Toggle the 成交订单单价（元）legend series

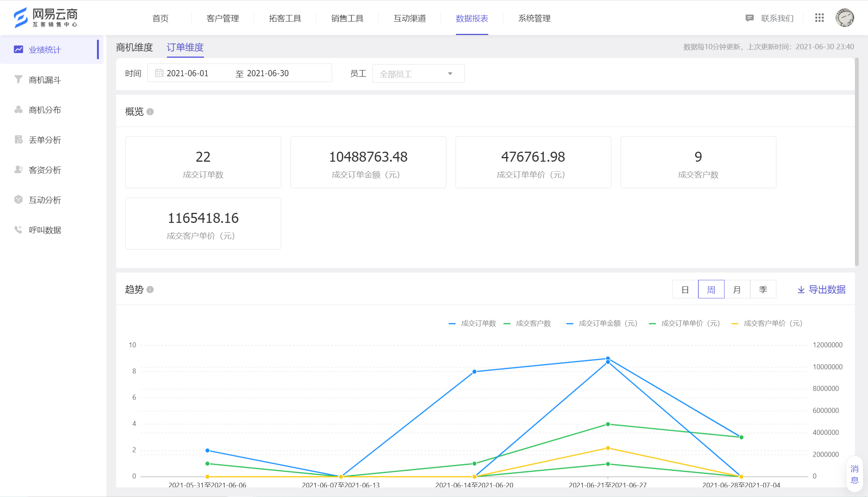click(684, 323)
